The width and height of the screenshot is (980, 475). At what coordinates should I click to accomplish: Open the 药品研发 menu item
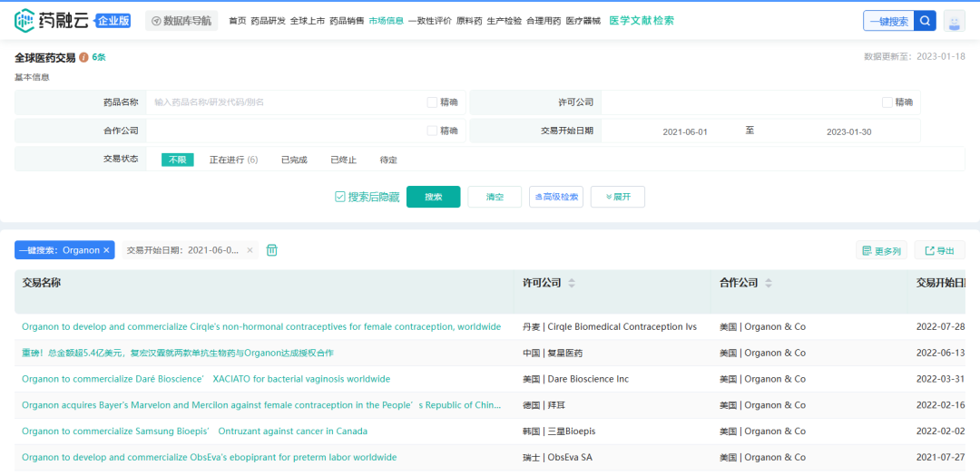tap(269, 20)
